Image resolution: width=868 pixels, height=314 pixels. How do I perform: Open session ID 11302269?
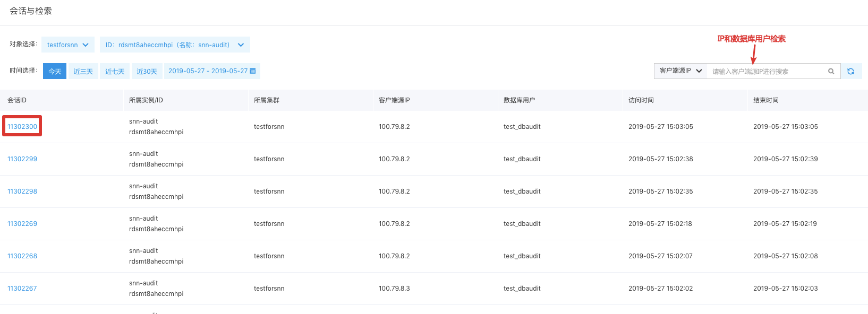pos(22,223)
